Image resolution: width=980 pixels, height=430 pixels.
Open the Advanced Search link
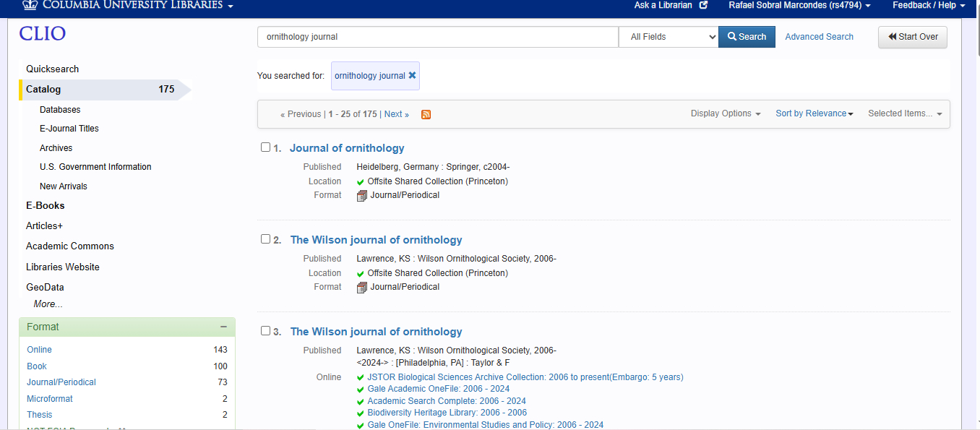pos(819,37)
